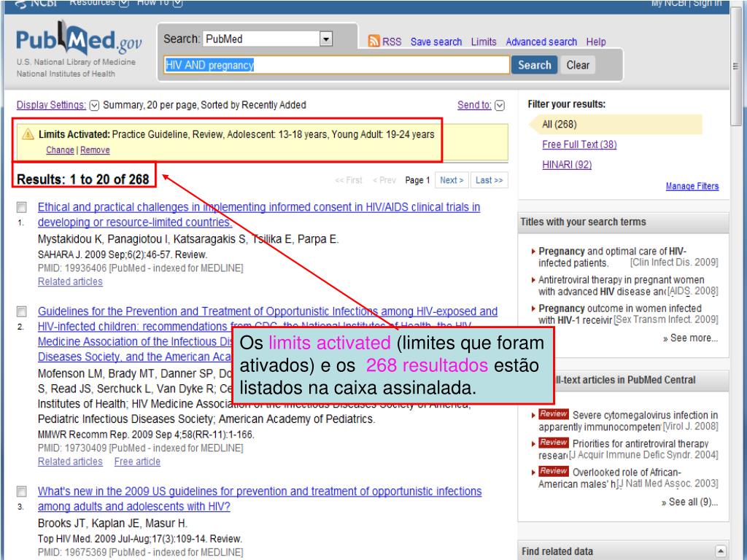Open Pregnancy outcome in women infected title

coord(620,314)
